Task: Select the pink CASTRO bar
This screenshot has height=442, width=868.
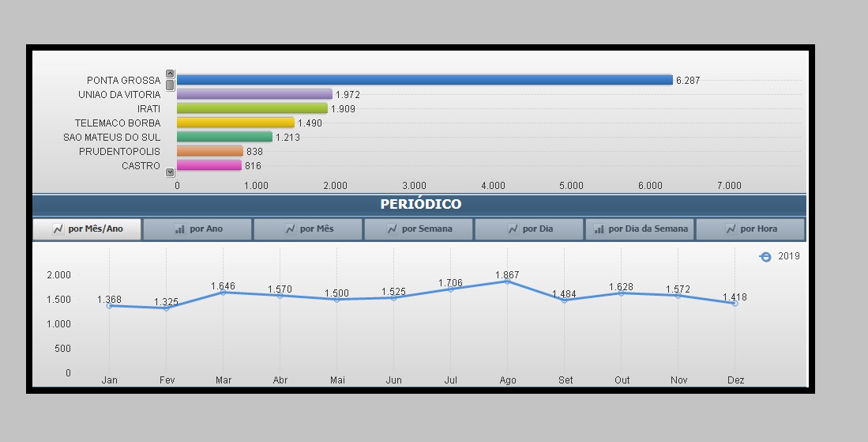Action: click(209, 165)
